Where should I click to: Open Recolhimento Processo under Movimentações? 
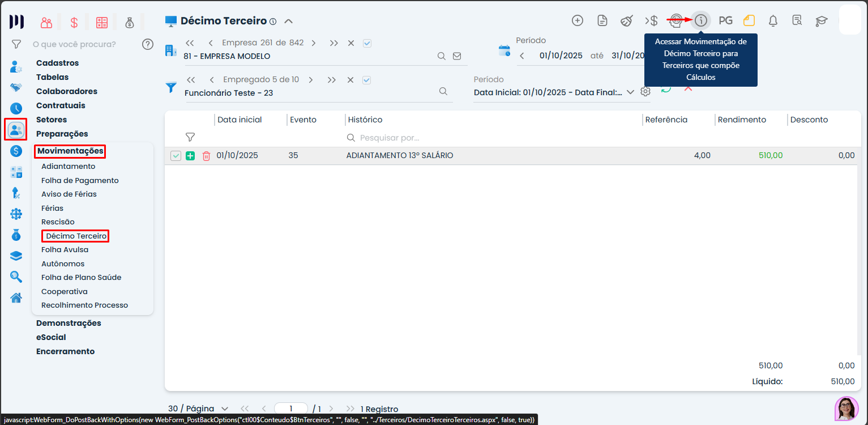tap(85, 305)
